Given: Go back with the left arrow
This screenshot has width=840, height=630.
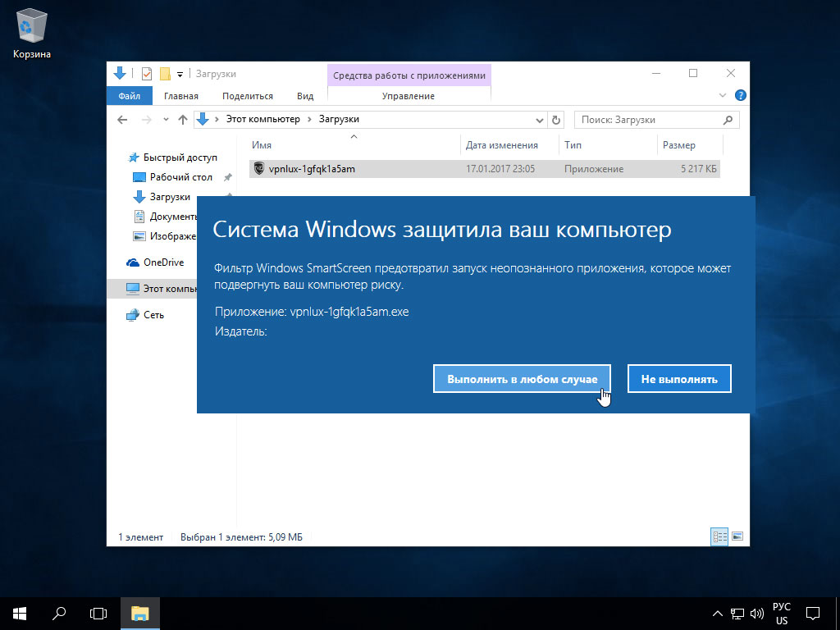Looking at the screenshot, I should (122, 120).
